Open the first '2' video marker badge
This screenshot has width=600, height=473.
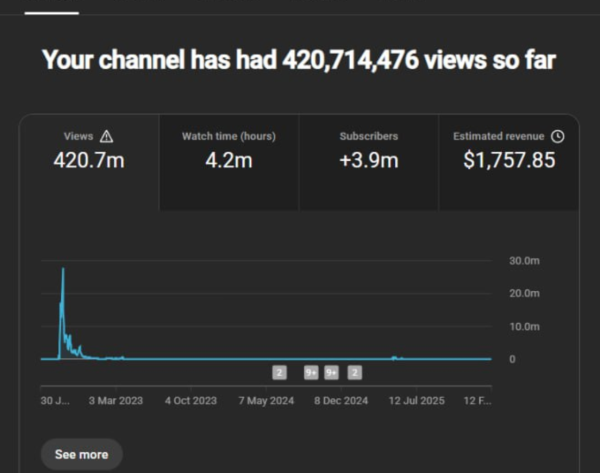click(x=280, y=373)
